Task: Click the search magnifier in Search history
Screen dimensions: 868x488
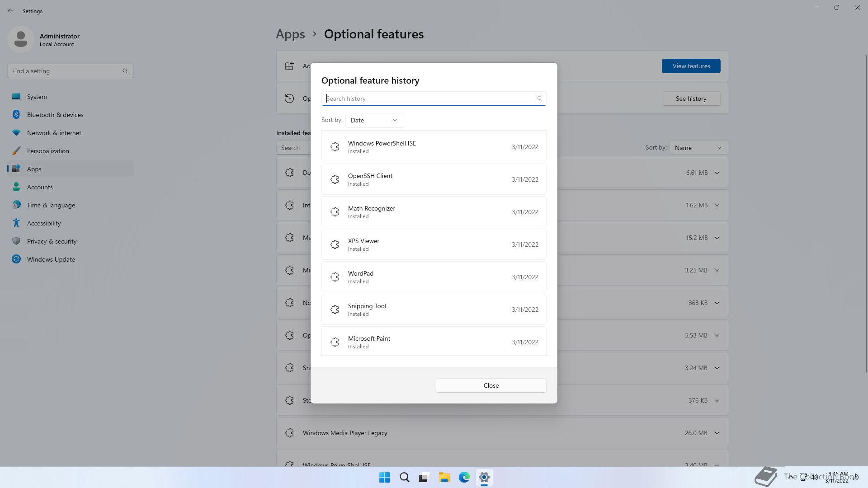Action: click(x=539, y=99)
